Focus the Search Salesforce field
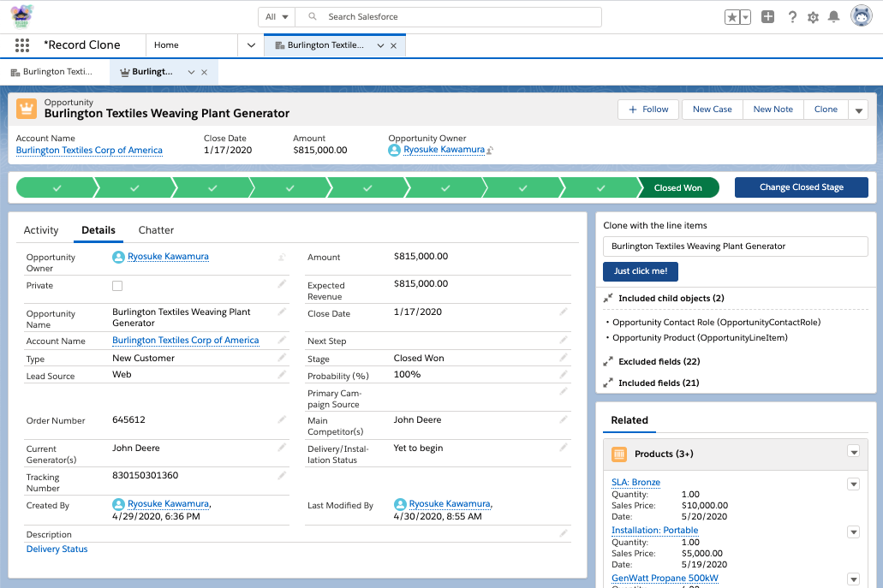Viewport: 883px width, 588px height. [x=449, y=17]
